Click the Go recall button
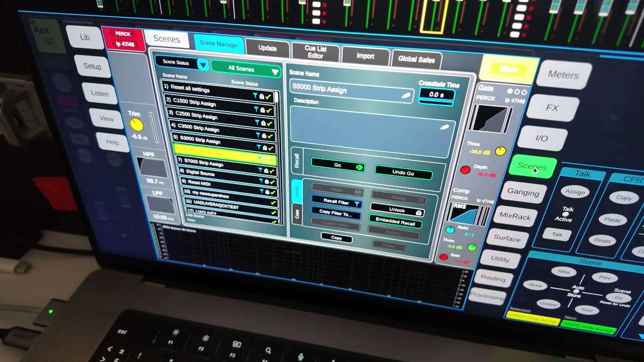This screenshot has height=362, width=644. coord(338,165)
